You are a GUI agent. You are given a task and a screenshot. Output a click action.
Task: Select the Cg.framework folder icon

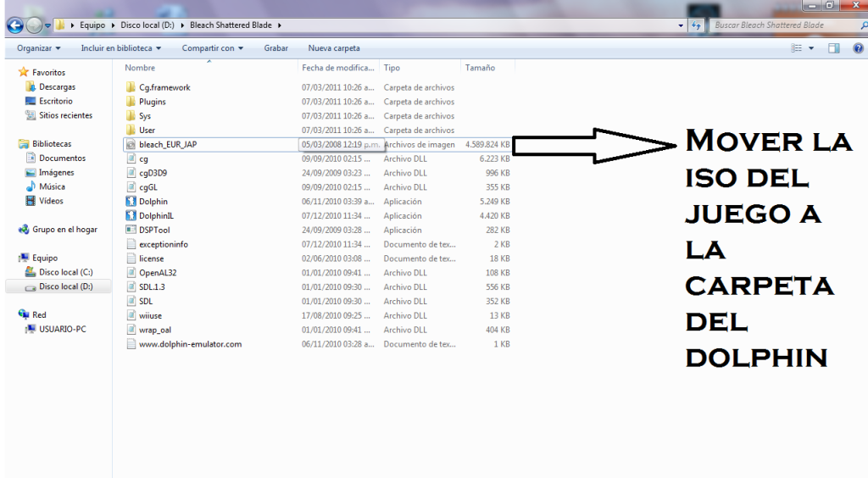pyautogui.click(x=131, y=87)
